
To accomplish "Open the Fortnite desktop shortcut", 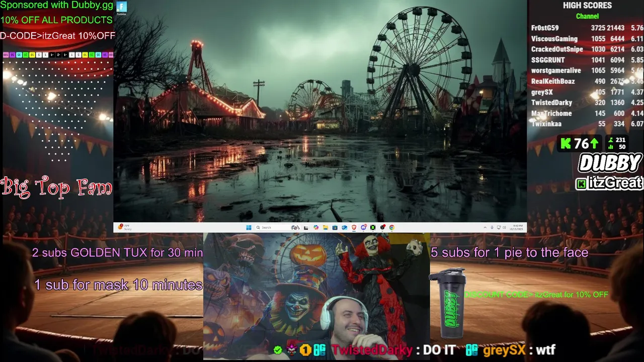I will 121,8.
